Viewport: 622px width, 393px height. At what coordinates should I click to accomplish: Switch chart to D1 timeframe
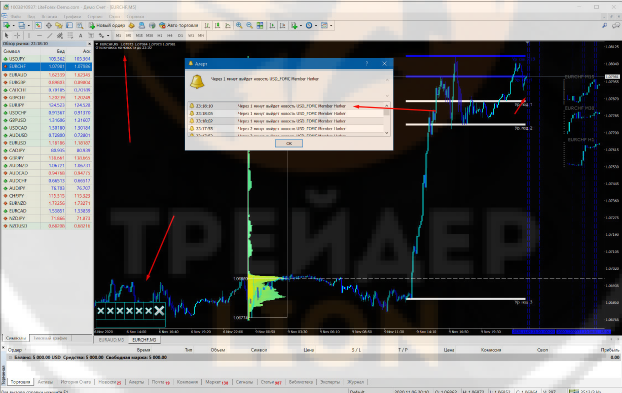[180, 35]
